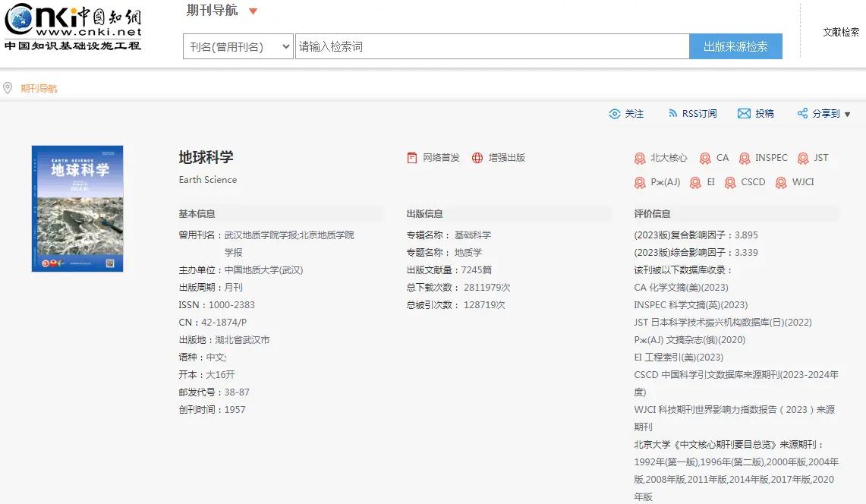Image resolution: width=866 pixels, height=504 pixels.
Task: Click the ISSN value 1000-2383
Action: click(231, 304)
